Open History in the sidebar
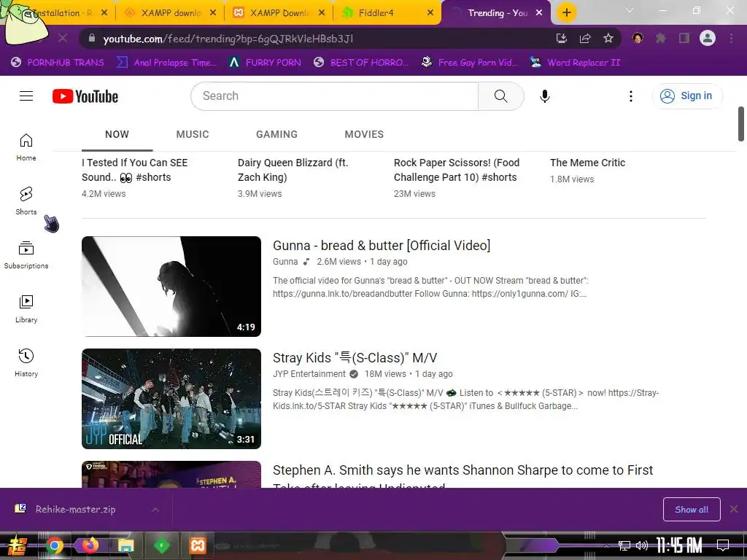Screen dimensions: 747x560 (x=26, y=363)
